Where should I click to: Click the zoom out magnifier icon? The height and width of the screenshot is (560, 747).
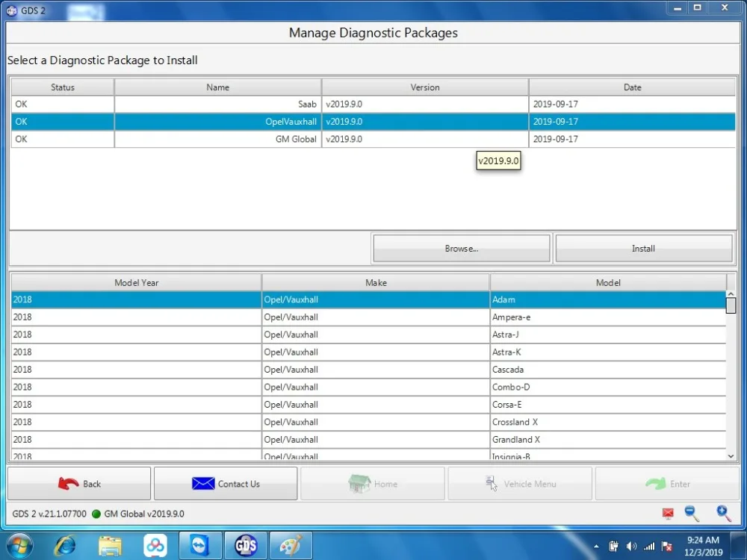(692, 514)
